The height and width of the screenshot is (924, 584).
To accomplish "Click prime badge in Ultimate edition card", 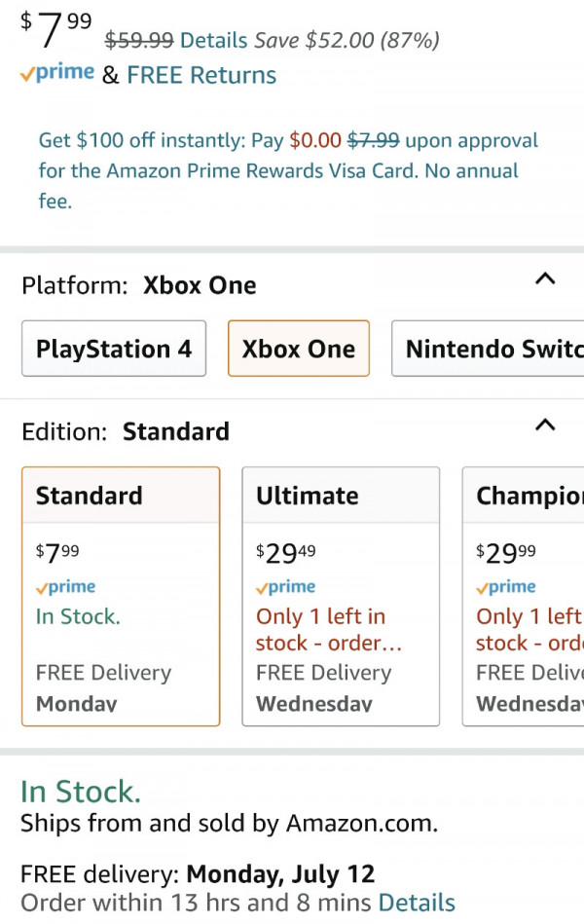I will [x=286, y=587].
